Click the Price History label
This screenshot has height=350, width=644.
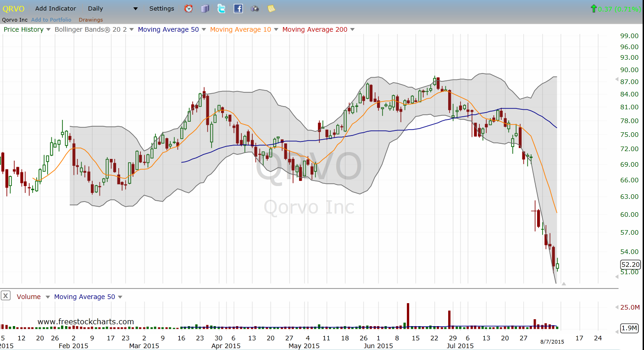coord(23,29)
